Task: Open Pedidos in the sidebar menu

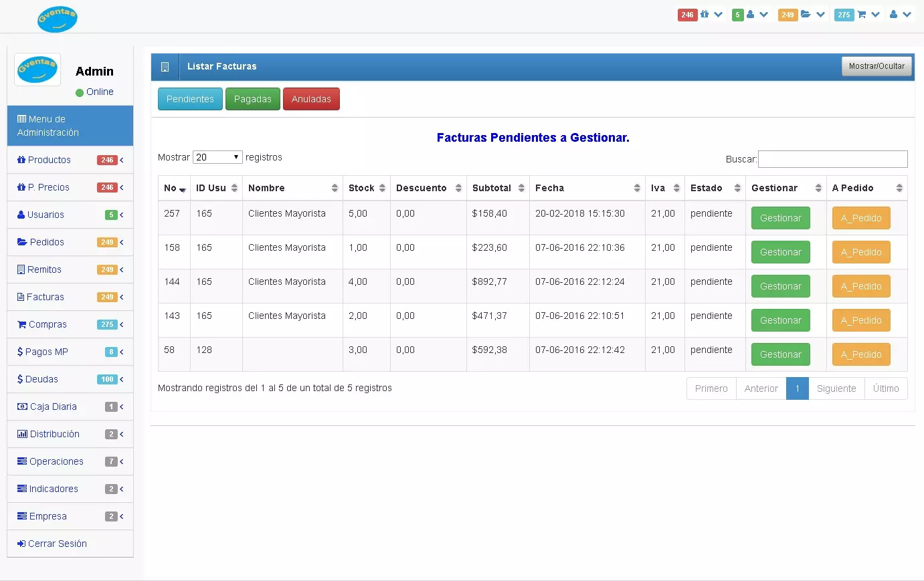Action: click(x=70, y=242)
